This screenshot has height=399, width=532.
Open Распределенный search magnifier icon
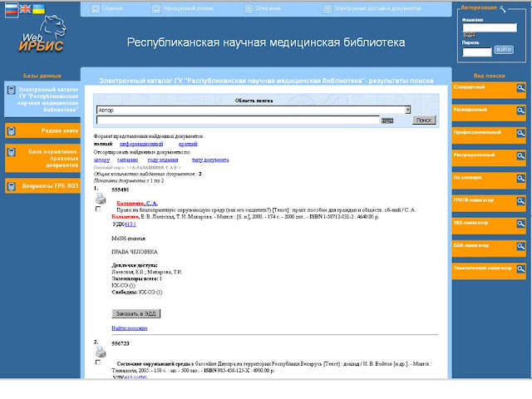(520, 156)
